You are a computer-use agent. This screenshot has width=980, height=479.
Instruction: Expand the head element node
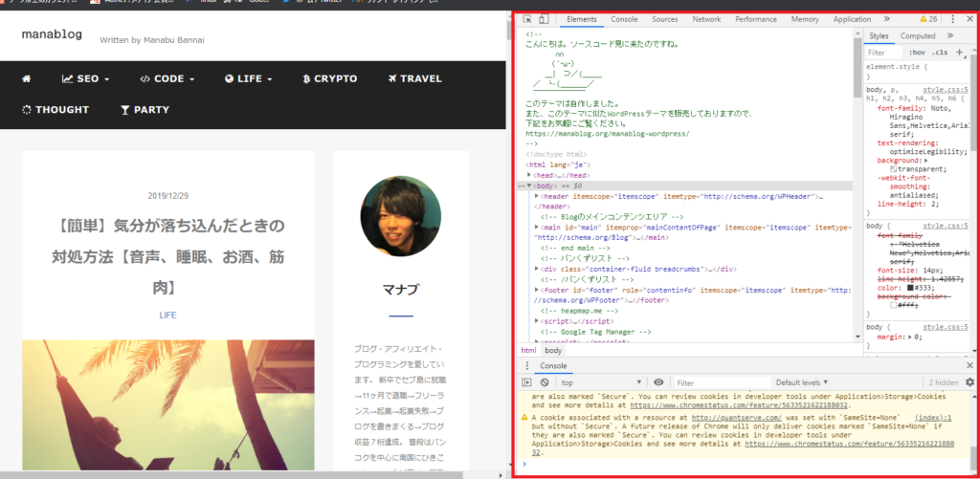coord(529,176)
